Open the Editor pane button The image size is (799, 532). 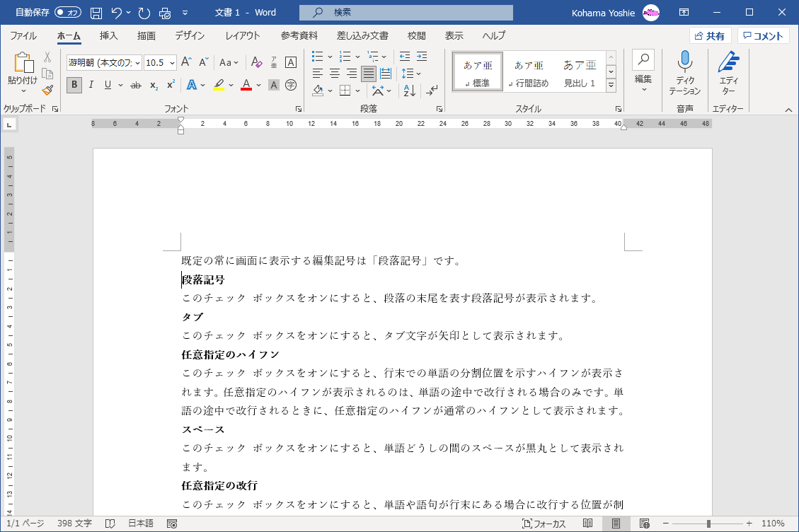(x=729, y=74)
